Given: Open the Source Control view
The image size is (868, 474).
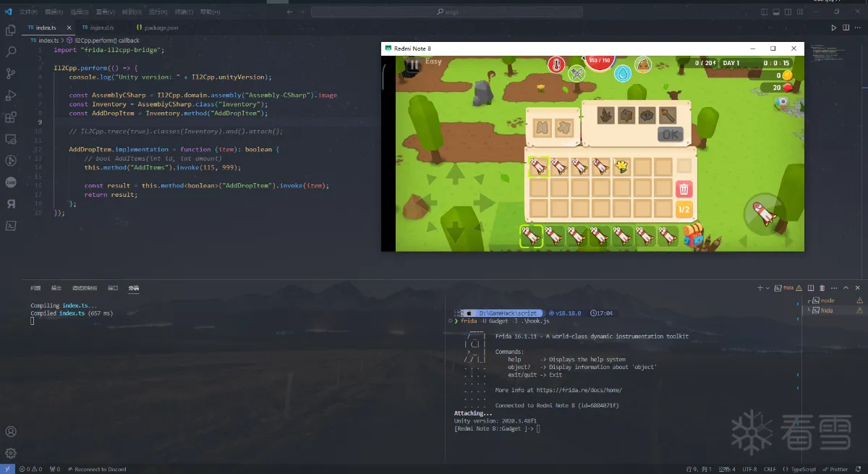Looking at the screenshot, I should coord(10,74).
